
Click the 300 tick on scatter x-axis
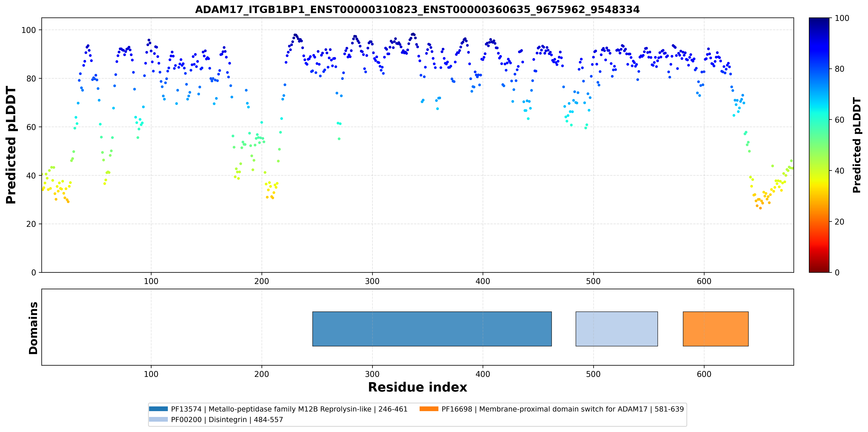pos(372,281)
